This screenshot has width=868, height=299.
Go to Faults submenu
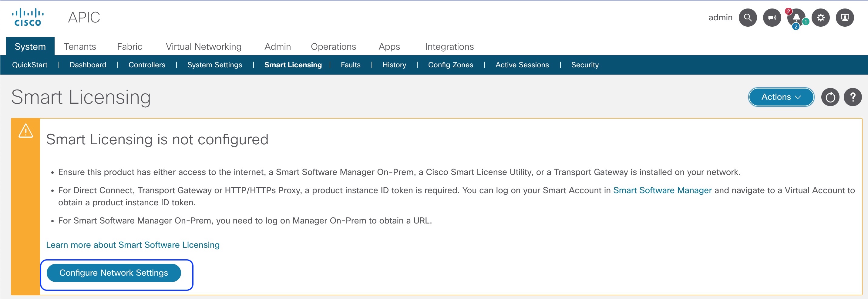click(350, 65)
